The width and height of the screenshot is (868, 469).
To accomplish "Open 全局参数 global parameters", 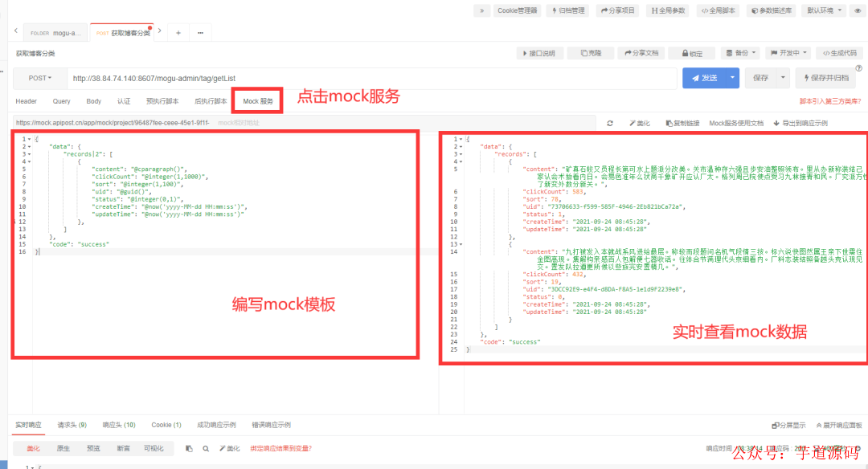I will tap(668, 10).
